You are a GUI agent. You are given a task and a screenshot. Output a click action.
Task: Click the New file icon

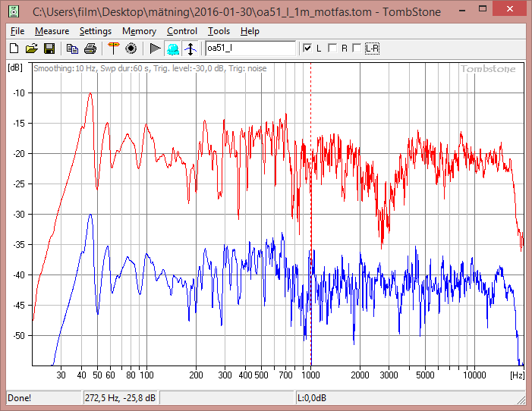(14, 49)
